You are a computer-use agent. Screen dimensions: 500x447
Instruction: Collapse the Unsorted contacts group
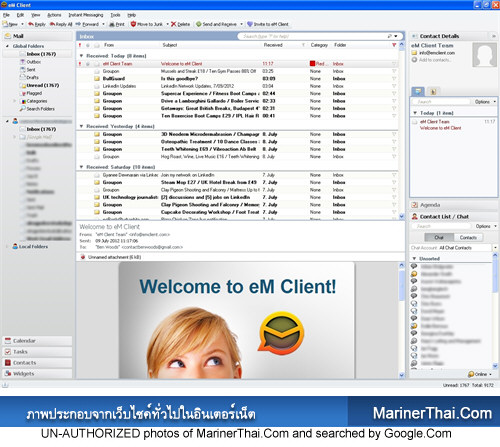[414, 259]
